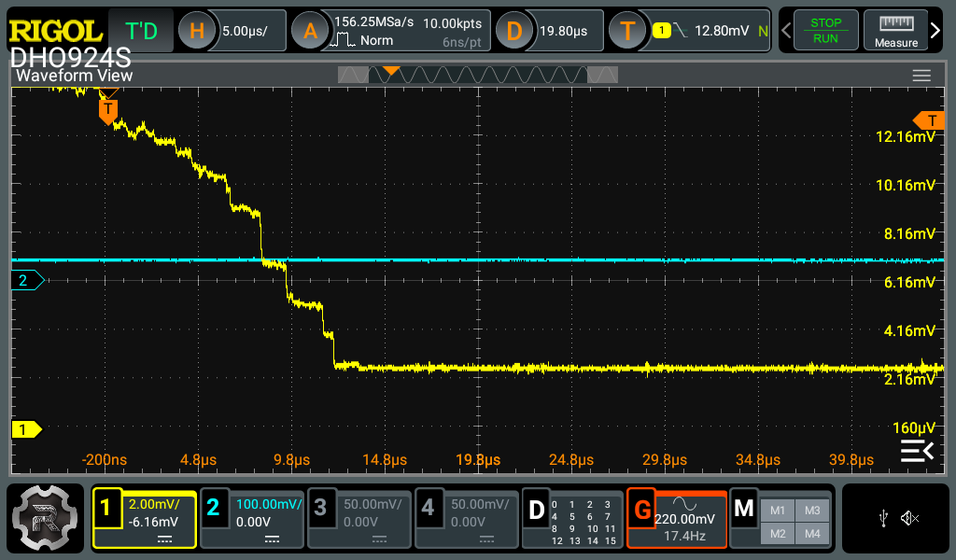Toggle channel 2 at 100.00mV/
956x560 pixels.
[252, 518]
